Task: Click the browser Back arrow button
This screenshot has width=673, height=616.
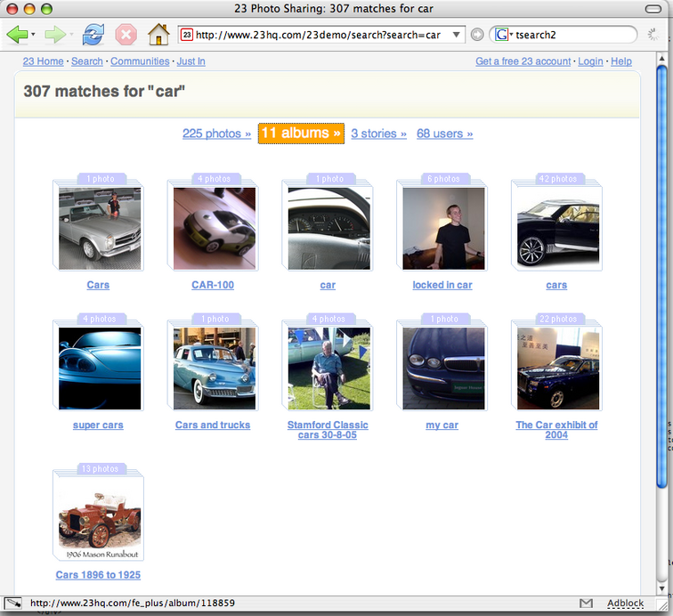Action: (17, 35)
